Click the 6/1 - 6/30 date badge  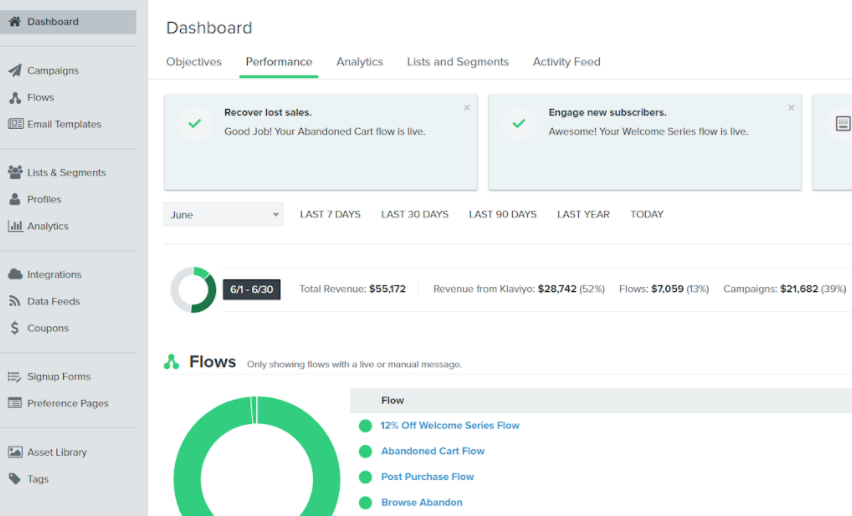point(252,290)
